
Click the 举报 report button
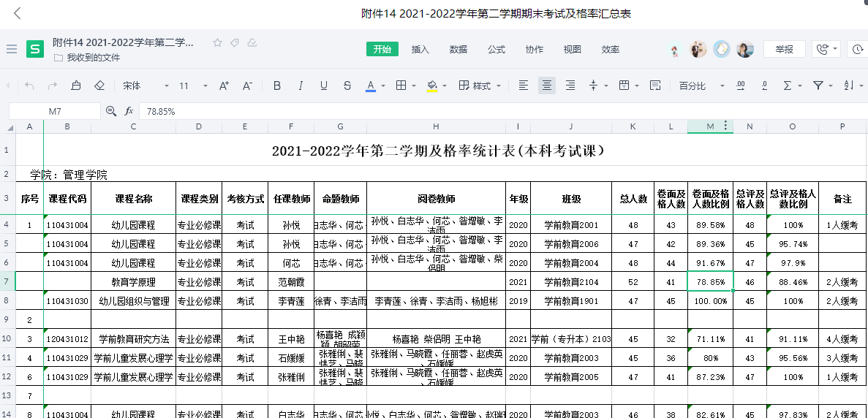[785, 49]
